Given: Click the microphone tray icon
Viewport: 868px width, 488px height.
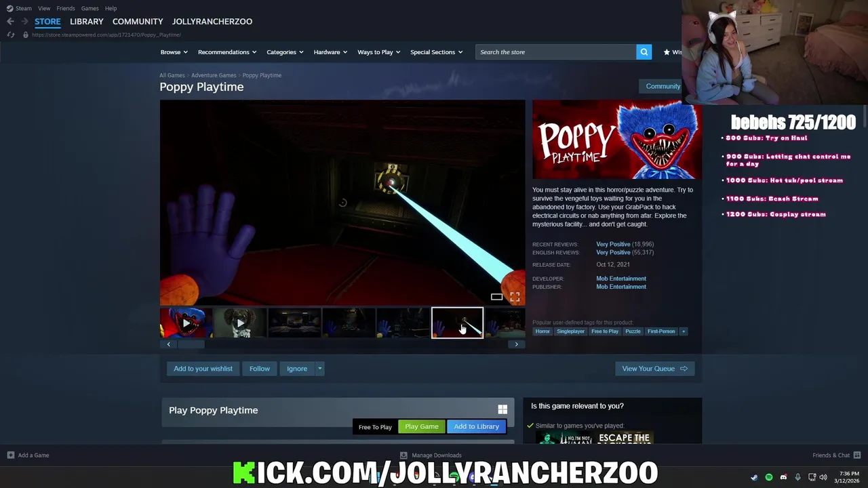Looking at the screenshot, I should 797,477.
